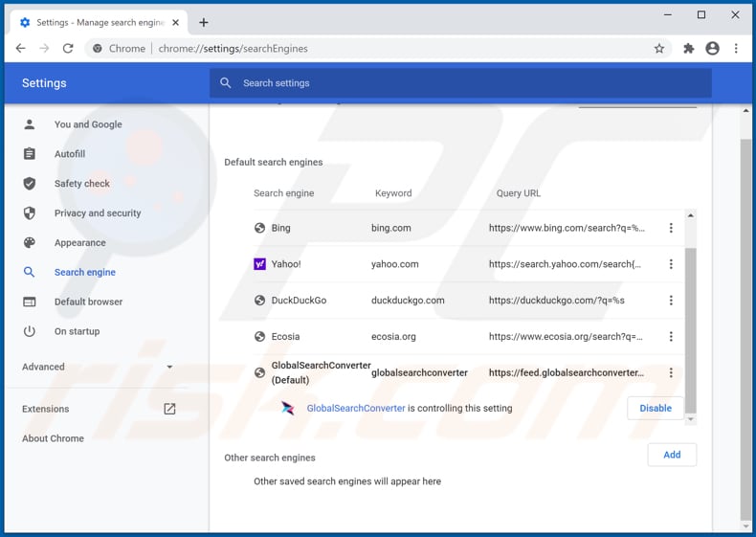Click the ecosia.org keyword text
This screenshot has width=756, height=537.
point(393,336)
